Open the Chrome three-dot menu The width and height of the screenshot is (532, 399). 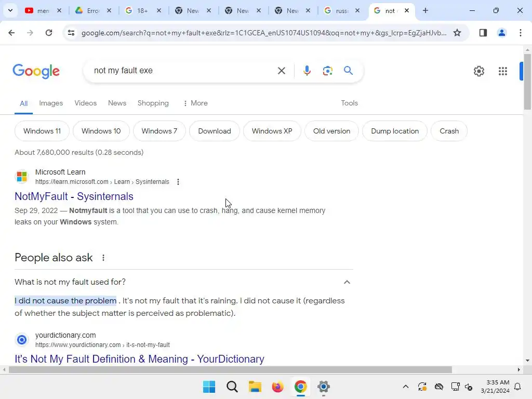tap(520, 33)
